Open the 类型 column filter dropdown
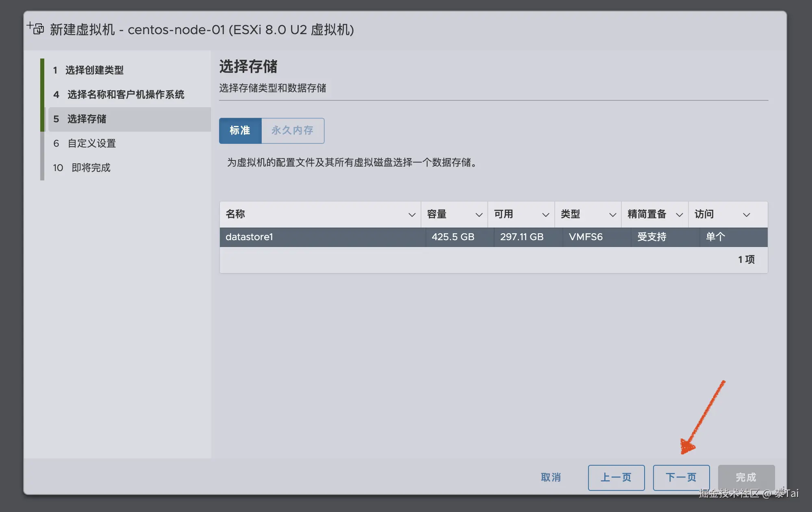Viewport: 812px width, 512px height. coord(613,214)
